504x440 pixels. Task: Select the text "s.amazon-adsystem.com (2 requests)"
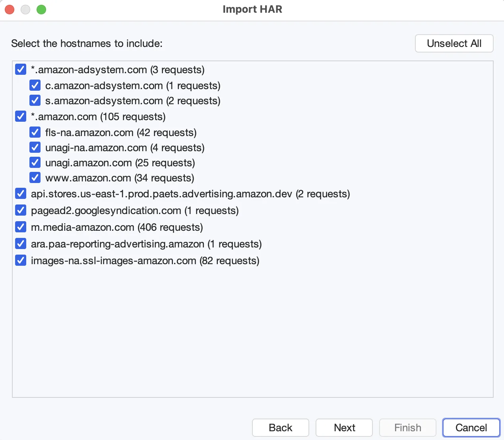click(133, 101)
